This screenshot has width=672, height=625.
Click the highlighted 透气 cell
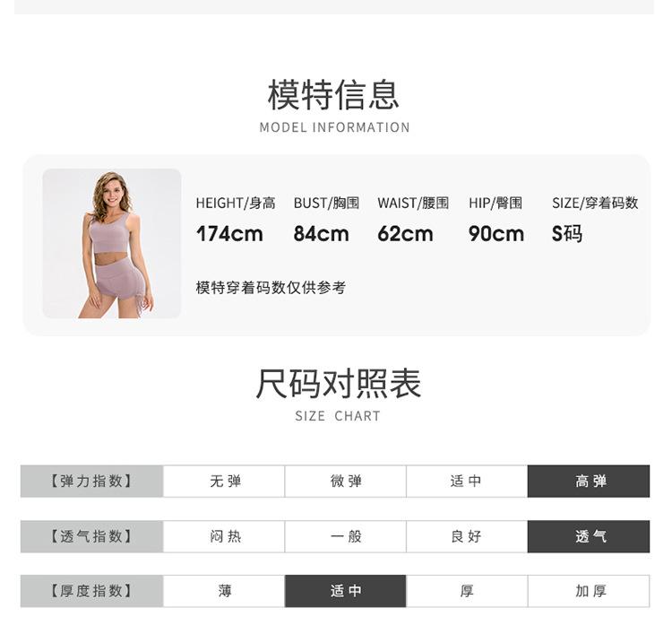589,536
